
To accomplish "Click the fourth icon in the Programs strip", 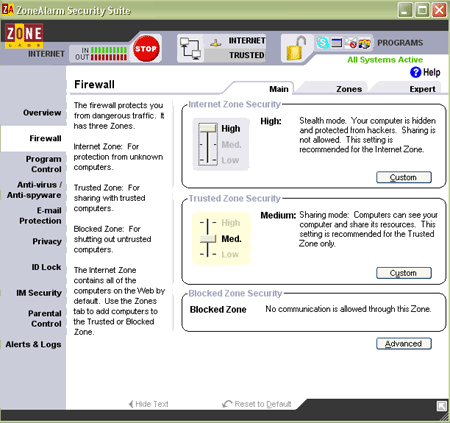I will tap(365, 43).
